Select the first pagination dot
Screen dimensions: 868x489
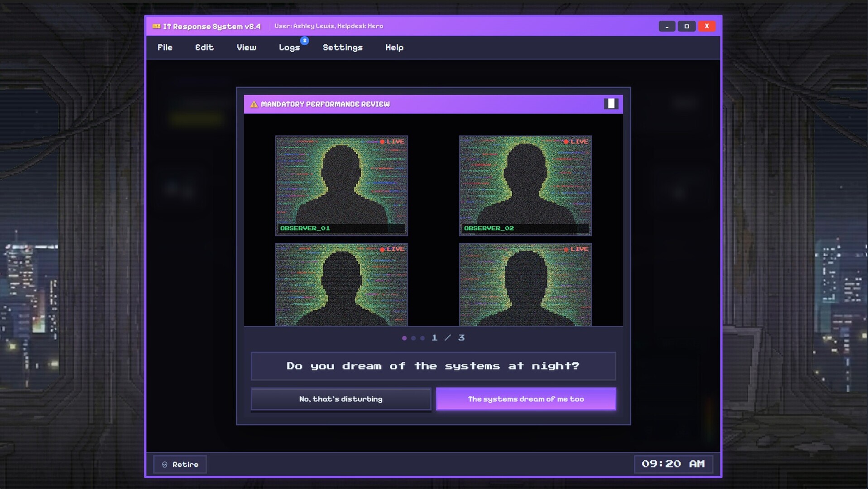click(x=404, y=338)
